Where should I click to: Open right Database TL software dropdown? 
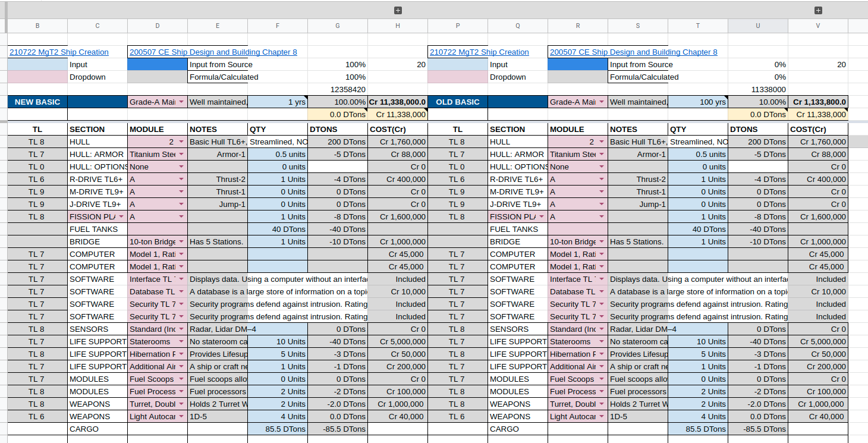(x=601, y=292)
